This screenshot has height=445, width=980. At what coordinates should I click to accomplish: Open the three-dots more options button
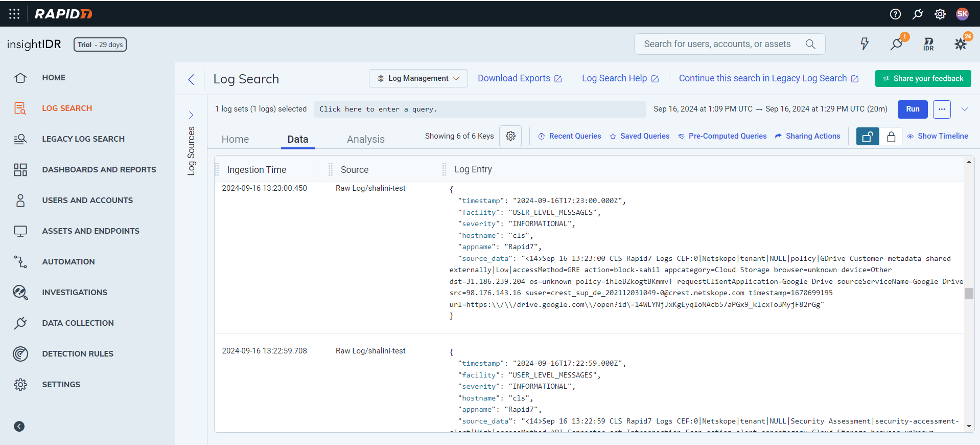pyautogui.click(x=942, y=109)
